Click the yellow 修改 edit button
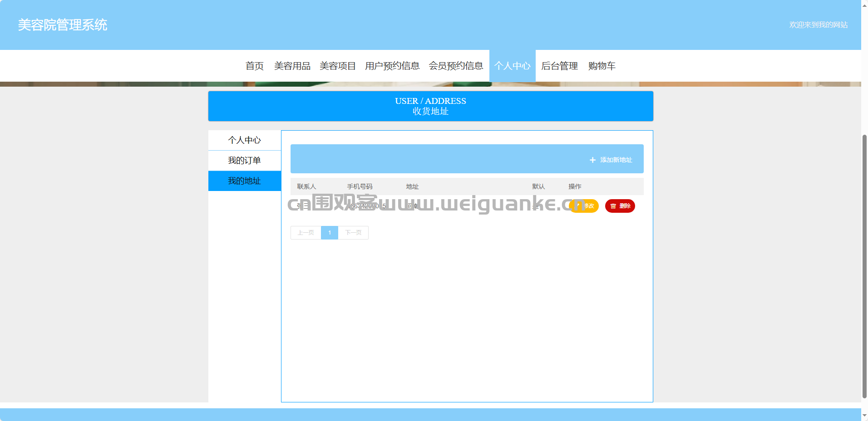868x421 pixels. click(x=584, y=206)
